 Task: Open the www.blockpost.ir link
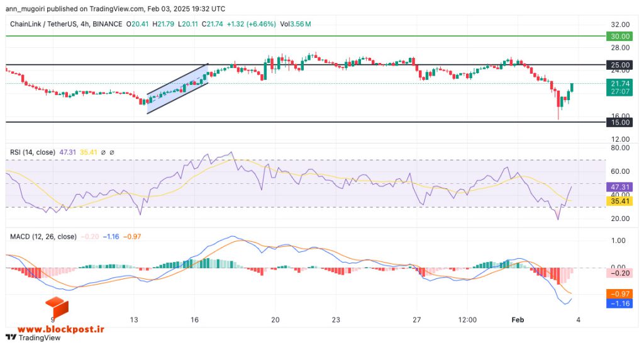(x=61, y=329)
